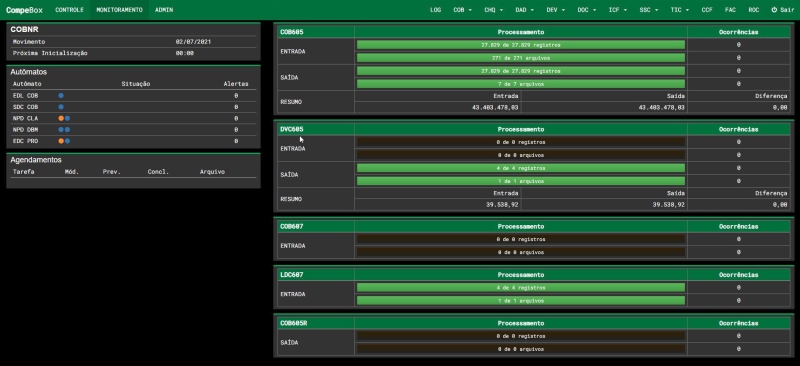The width and height of the screenshot is (800, 366).
Task: Click the Concl. column header in Agendamentos
Action: point(158,172)
